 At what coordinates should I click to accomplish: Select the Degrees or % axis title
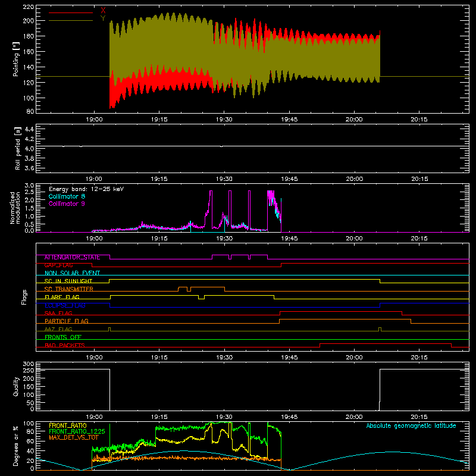point(16,446)
